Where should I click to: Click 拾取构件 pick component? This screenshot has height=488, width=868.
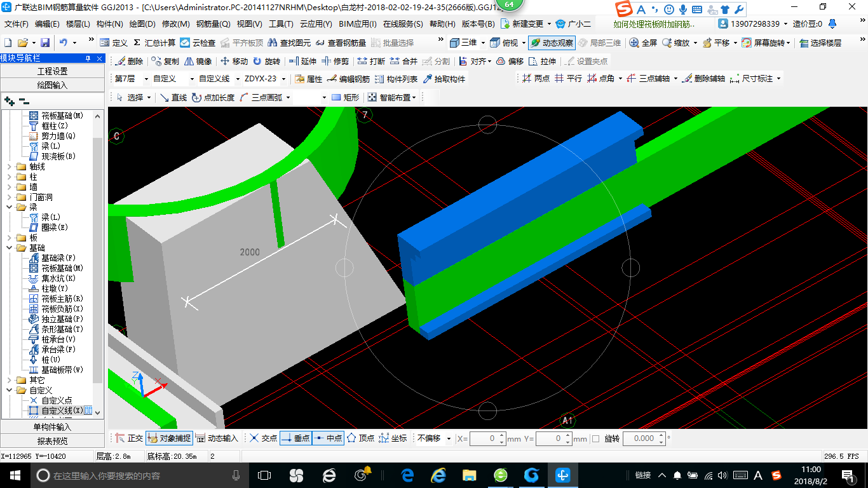[x=444, y=79]
